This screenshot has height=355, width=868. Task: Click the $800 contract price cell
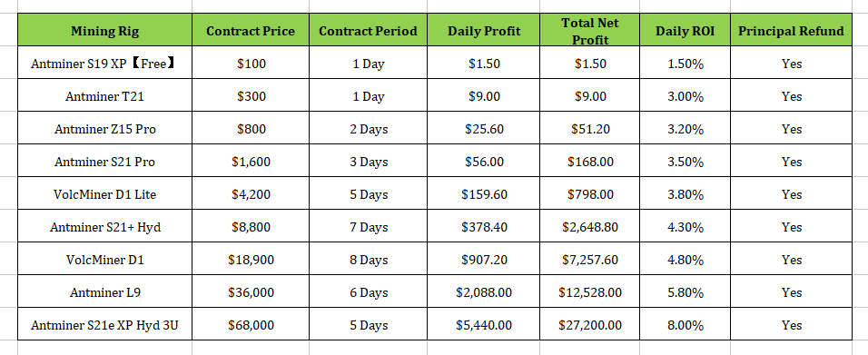tap(251, 128)
